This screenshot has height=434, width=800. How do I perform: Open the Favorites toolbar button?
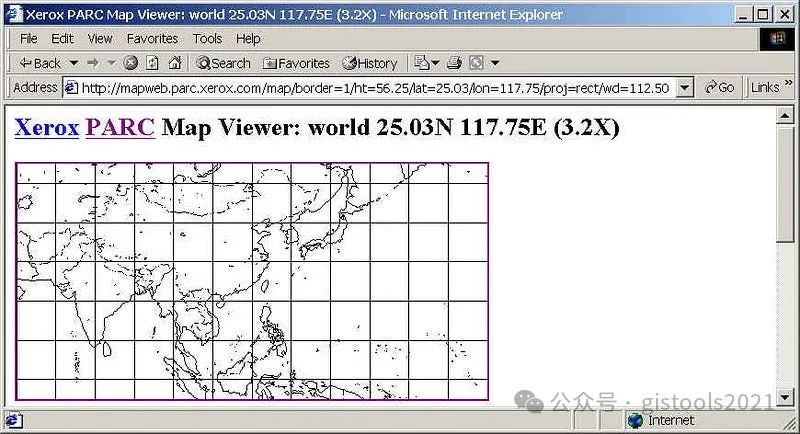coord(296,63)
